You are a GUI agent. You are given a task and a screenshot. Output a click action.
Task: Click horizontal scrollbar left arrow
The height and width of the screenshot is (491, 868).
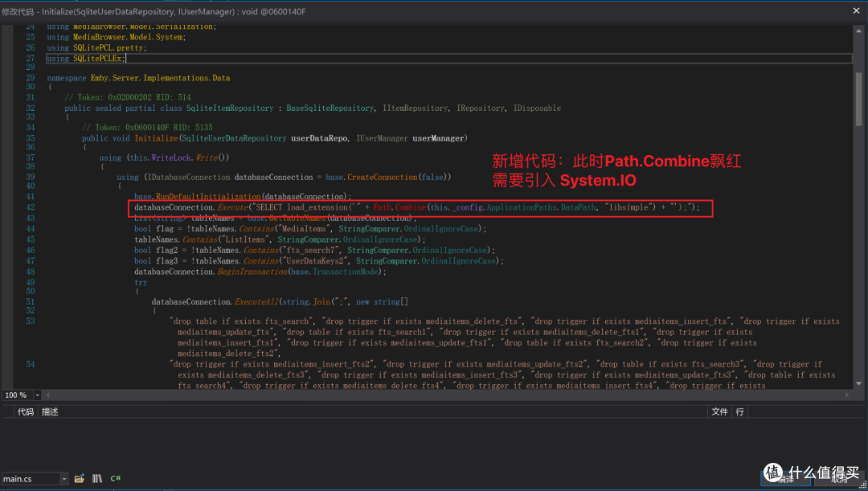tap(47, 395)
